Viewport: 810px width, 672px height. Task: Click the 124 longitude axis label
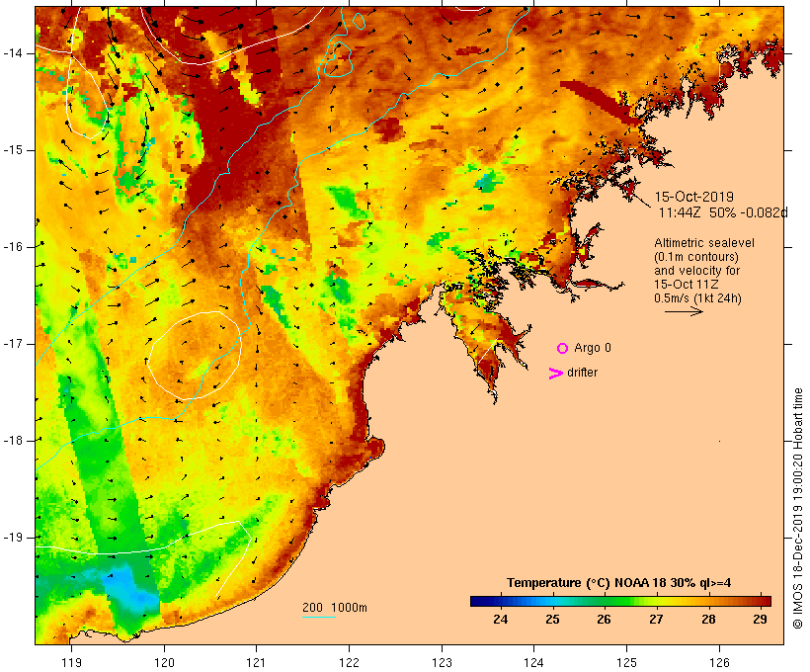[x=533, y=662]
